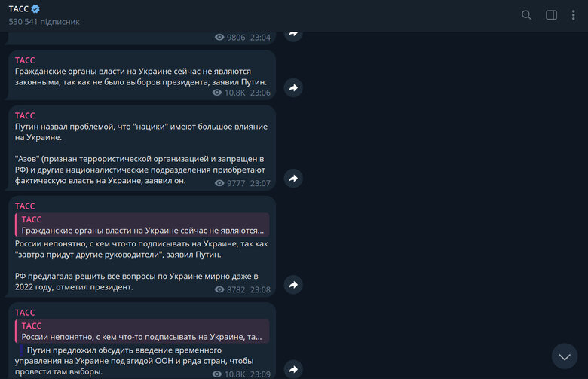Click the 23:08 timestamp
The height and width of the screenshot is (379, 588).
tap(260, 290)
